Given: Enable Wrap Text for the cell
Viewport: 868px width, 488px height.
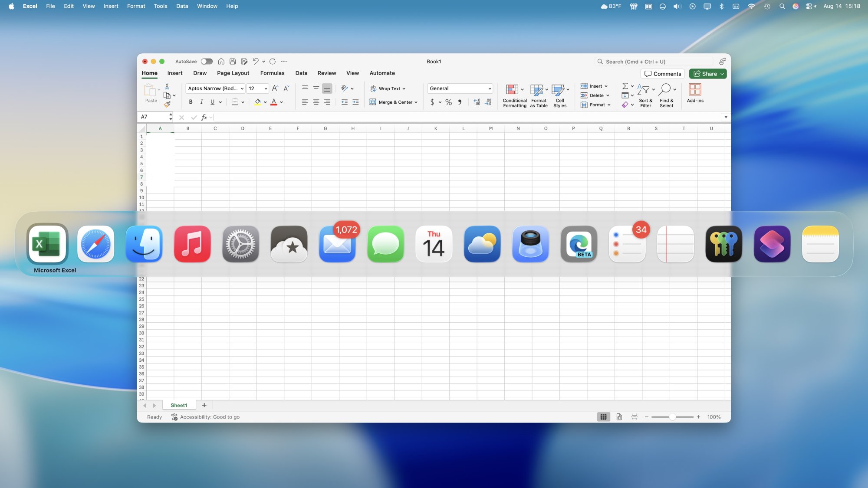Looking at the screenshot, I should coord(388,88).
